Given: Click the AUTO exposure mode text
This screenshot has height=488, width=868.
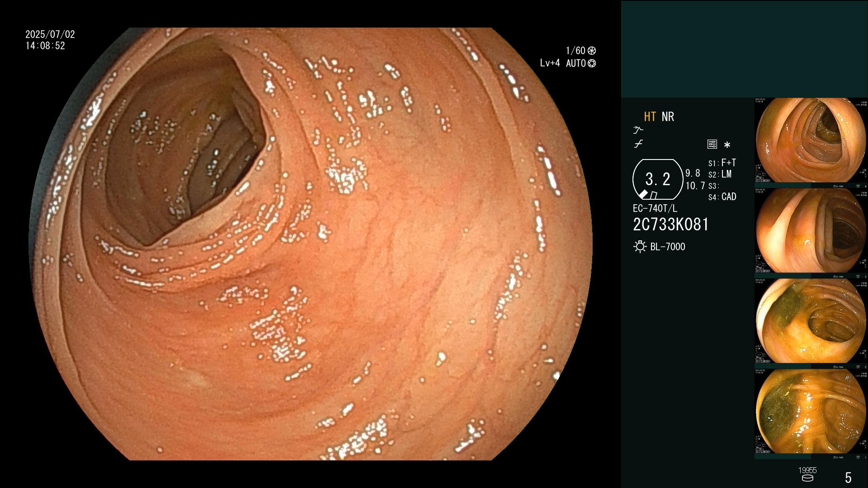Looking at the screenshot, I should coord(576,63).
